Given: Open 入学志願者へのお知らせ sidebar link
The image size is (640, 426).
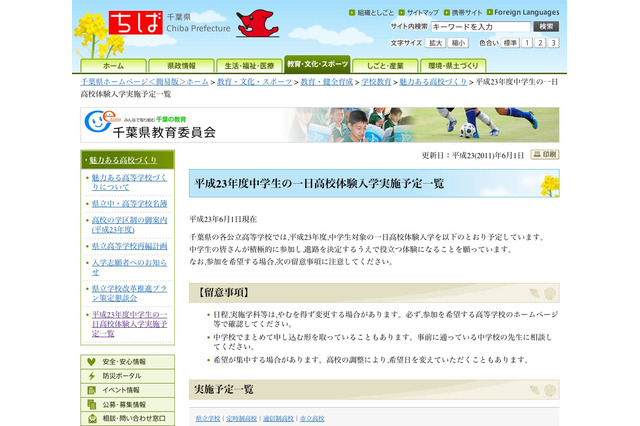Looking at the screenshot, I should (x=129, y=267).
